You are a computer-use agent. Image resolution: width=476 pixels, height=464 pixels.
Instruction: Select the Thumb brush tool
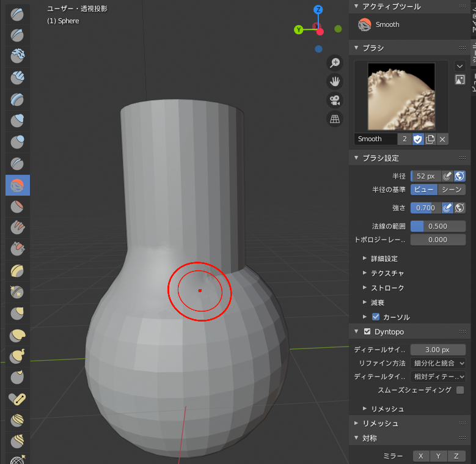17,378
